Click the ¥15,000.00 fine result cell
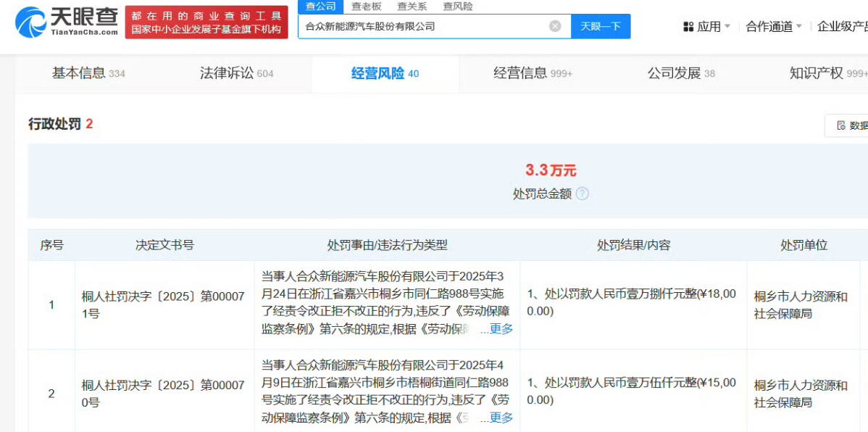Screen dimensions: 868x432 (632, 391)
